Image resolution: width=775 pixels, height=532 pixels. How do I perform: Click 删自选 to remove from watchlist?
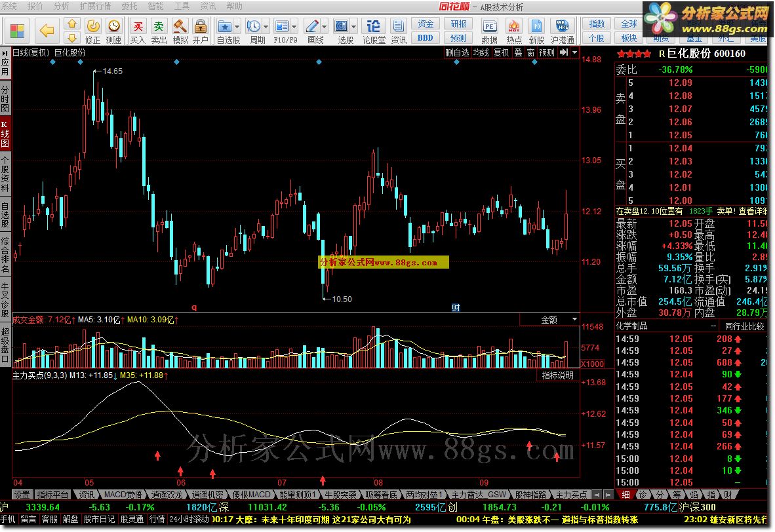point(457,52)
